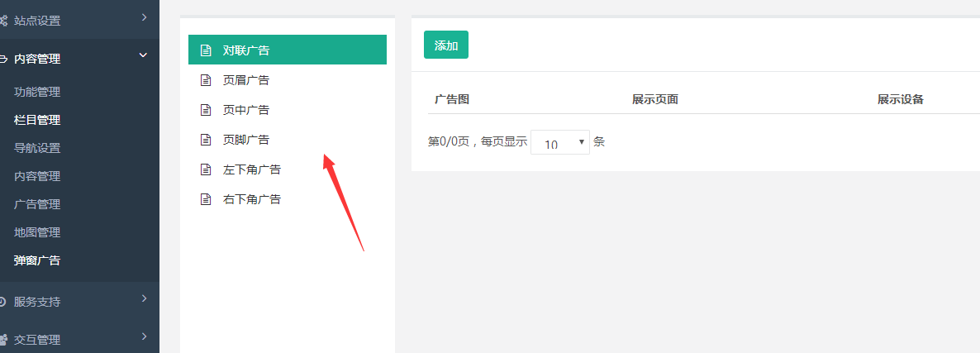Viewport: 980px width, 353px height.
Task: Click the document icon beside 左下角广告
Action: coord(206,169)
